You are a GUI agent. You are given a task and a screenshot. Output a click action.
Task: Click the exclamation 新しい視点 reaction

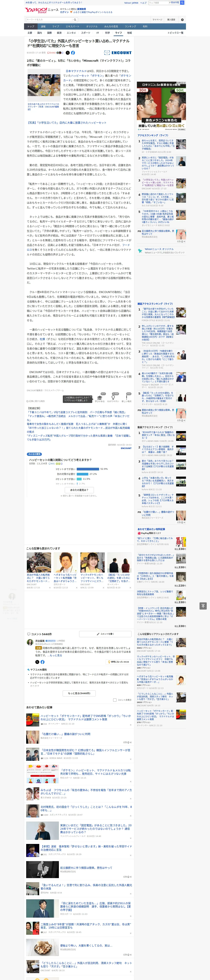point(127,398)
